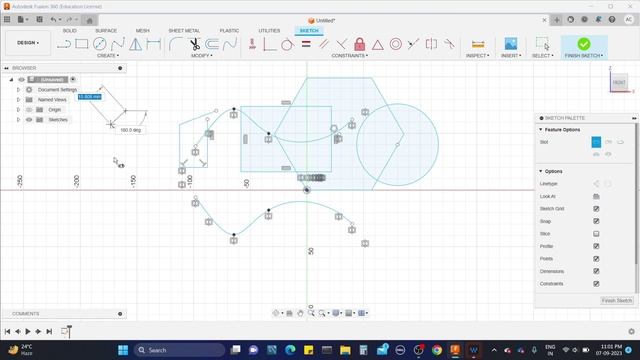This screenshot has height=360, width=640.
Task: Select the Line tool in Create
Action: coord(64,44)
